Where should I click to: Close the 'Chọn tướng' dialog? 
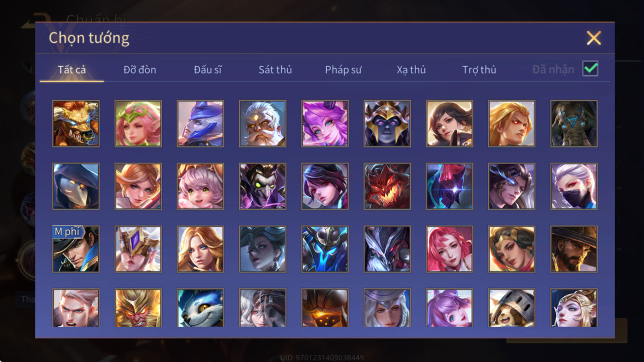point(594,38)
